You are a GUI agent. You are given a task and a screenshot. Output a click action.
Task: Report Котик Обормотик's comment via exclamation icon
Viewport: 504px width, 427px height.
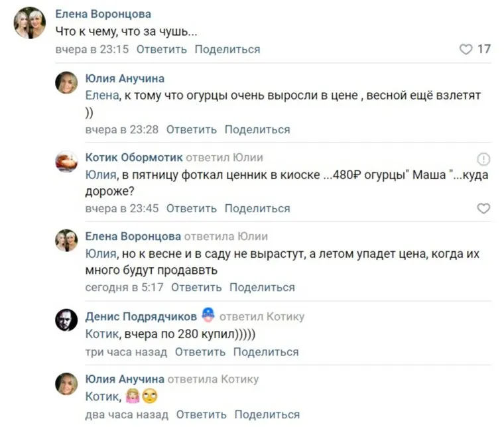pos(484,158)
